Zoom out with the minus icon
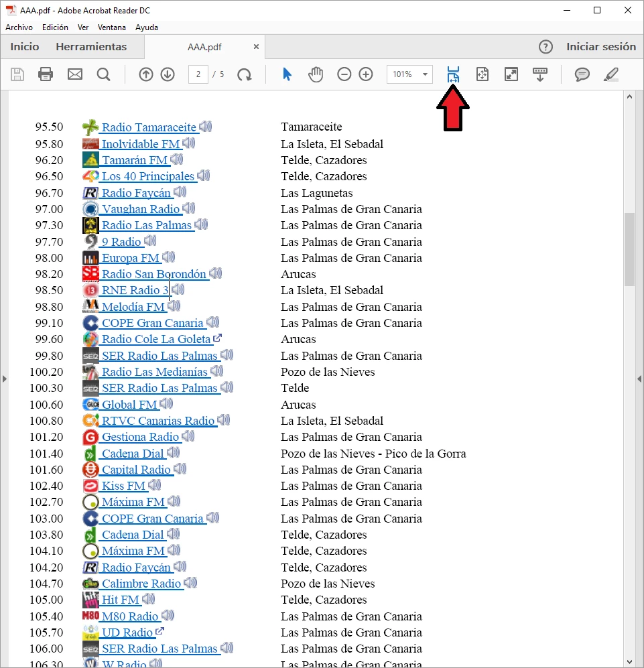 coord(344,74)
